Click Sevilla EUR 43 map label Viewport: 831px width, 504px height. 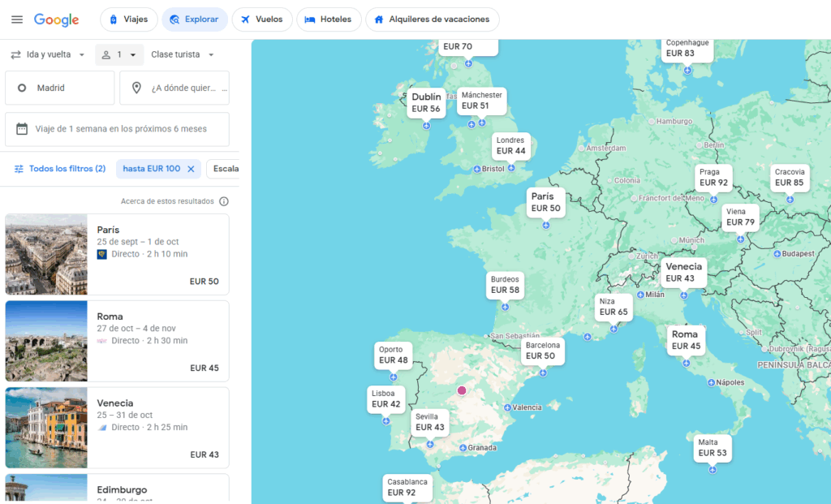click(x=430, y=422)
